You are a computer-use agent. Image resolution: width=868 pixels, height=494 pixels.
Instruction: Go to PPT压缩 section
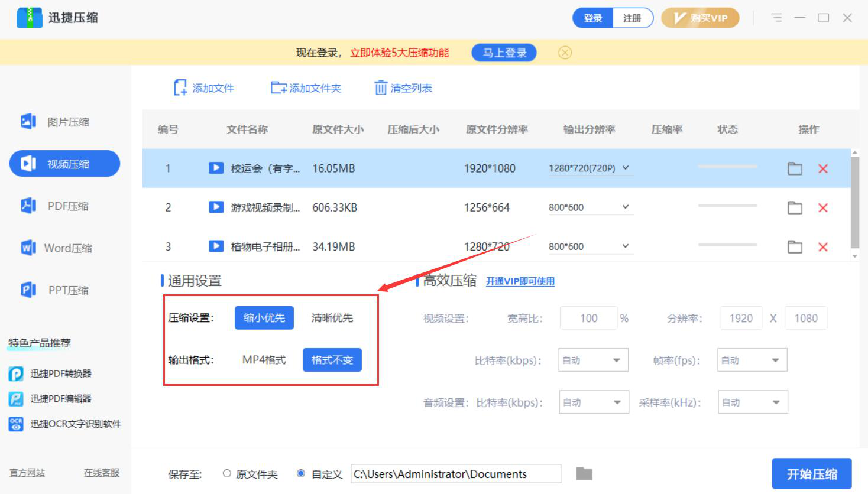(x=65, y=290)
